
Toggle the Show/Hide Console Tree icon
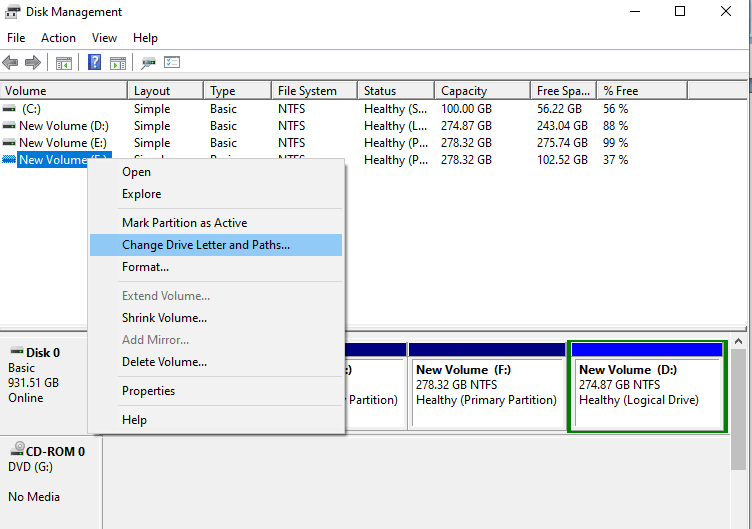coord(64,63)
